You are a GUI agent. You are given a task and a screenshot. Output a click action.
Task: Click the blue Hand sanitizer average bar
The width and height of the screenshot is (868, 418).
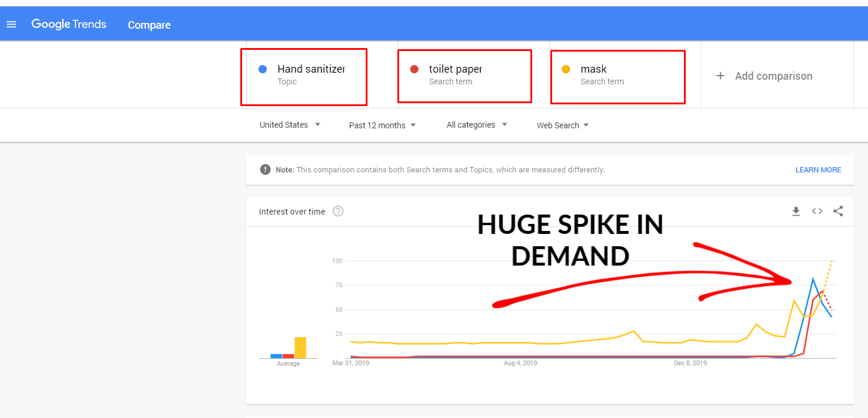[x=276, y=356]
